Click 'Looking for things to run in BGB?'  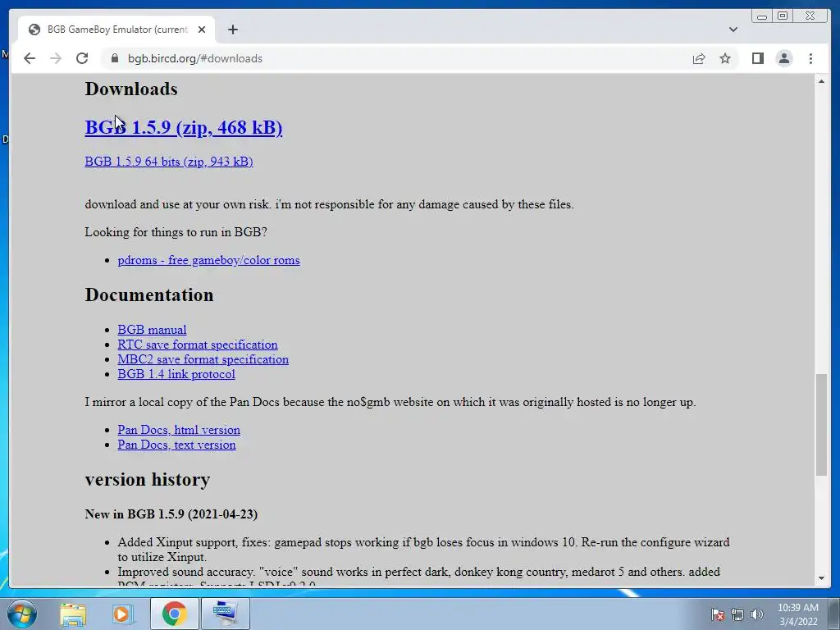(176, 232)
